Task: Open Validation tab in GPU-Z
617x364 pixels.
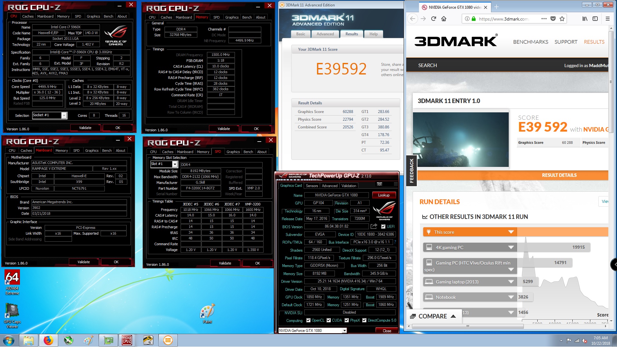Action: pos(349,186)
